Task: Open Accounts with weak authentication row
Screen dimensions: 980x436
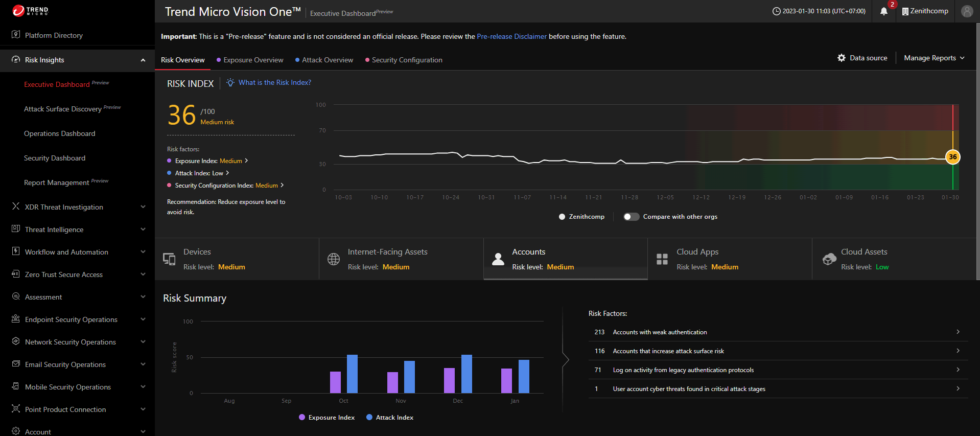Action: pos(778,332)
